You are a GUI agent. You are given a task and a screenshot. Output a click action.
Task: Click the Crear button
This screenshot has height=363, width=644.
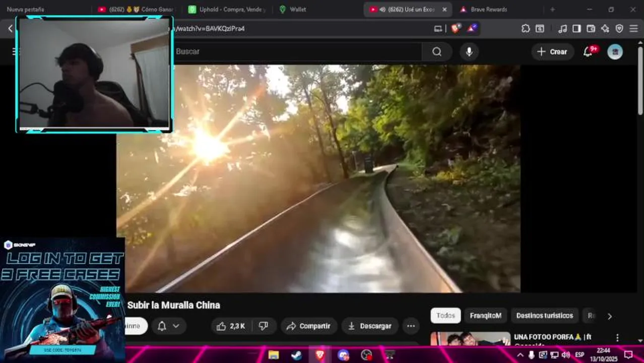click(552, 51)
